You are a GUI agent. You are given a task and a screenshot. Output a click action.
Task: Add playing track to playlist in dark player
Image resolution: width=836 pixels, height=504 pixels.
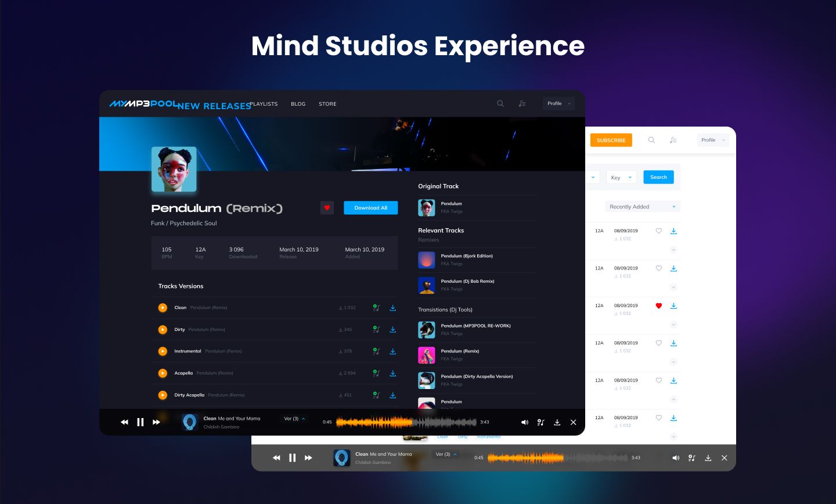tap(540, 422)
